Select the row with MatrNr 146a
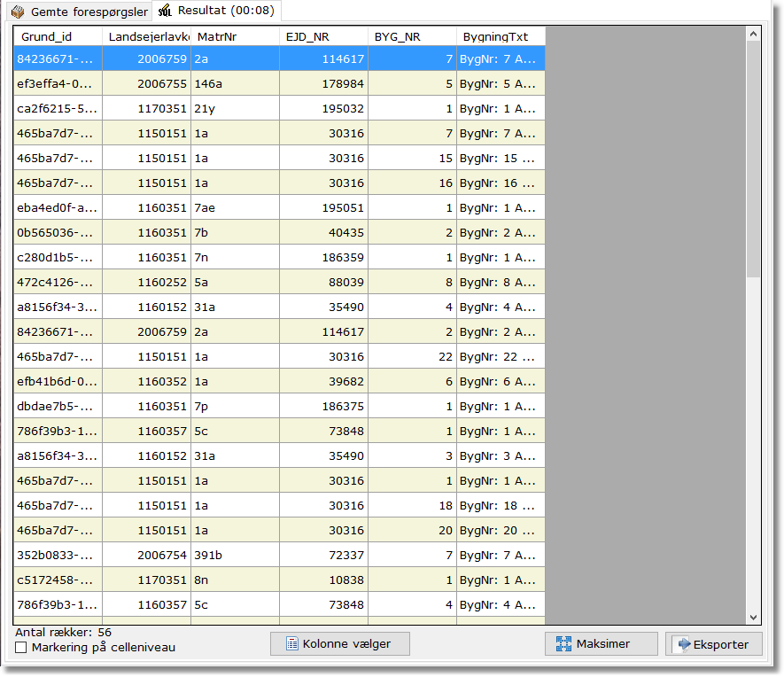Screen dimensions: 784x677 235,83
